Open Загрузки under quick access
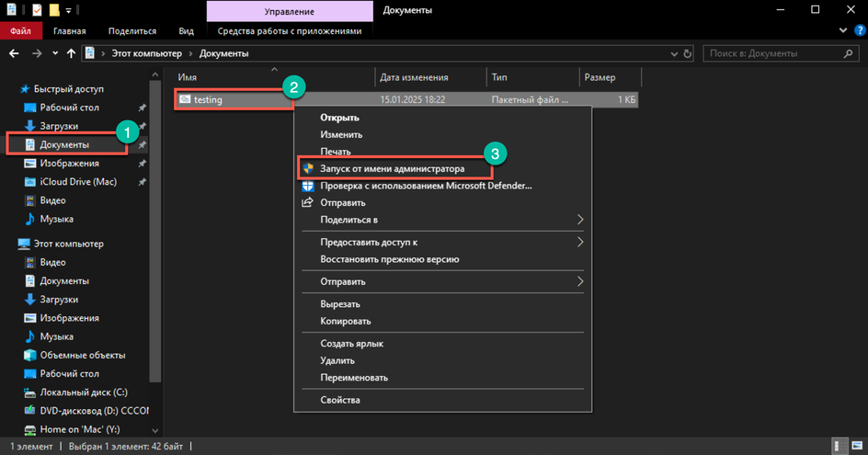This screenshot has width=868, height=455. point(59,126)
